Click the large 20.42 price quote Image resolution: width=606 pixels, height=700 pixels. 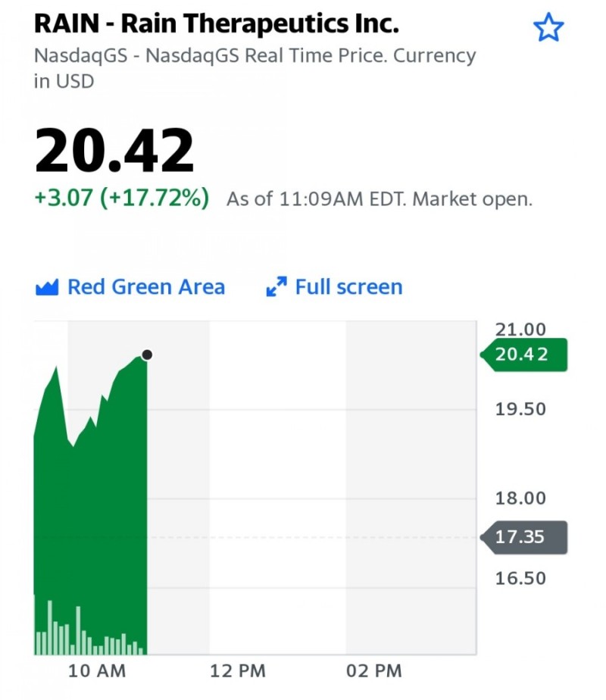click(114, 150)
